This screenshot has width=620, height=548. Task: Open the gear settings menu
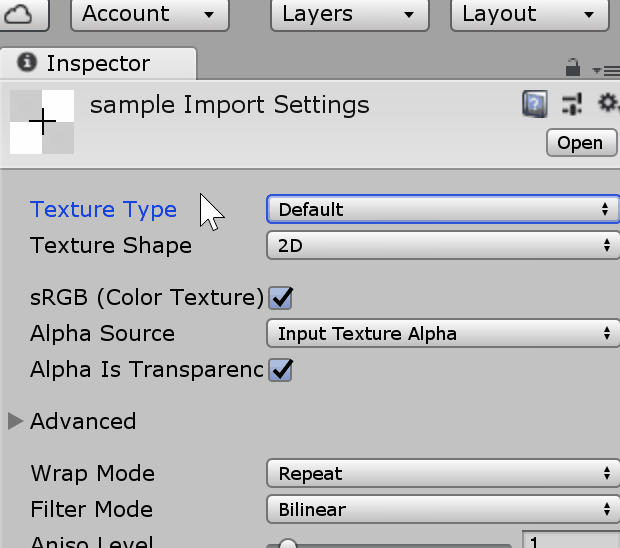[607, 104]
